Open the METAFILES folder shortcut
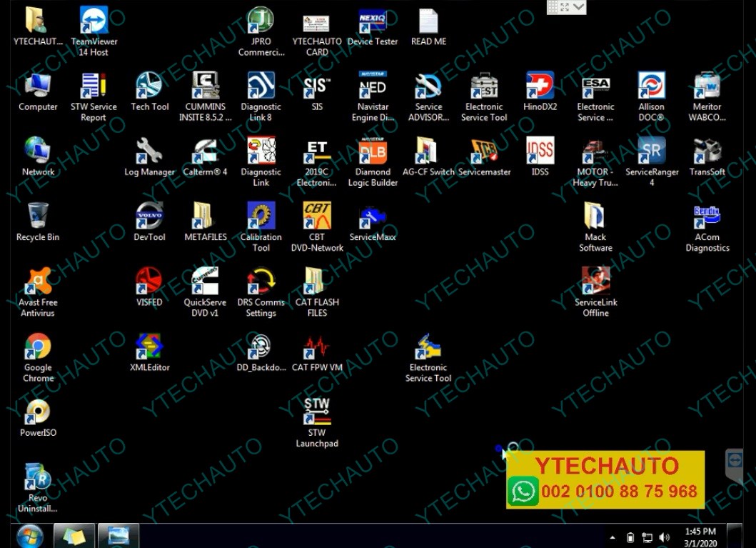 (x=206, y=223)
